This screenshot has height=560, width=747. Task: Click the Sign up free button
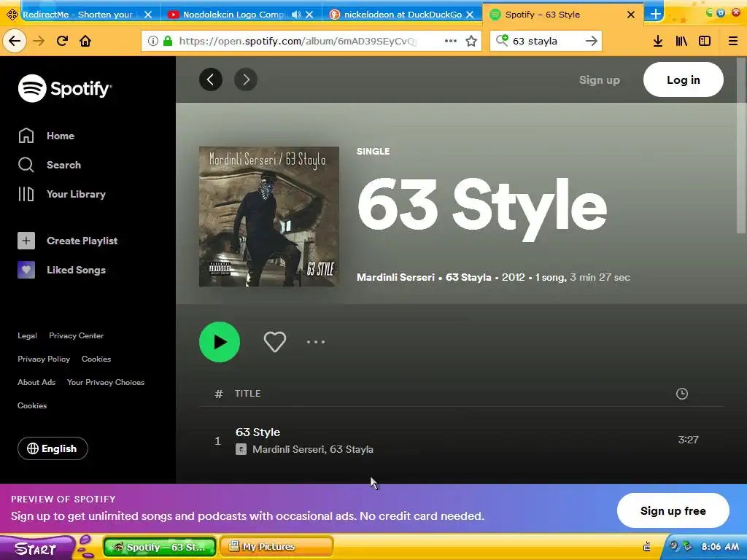673,511
